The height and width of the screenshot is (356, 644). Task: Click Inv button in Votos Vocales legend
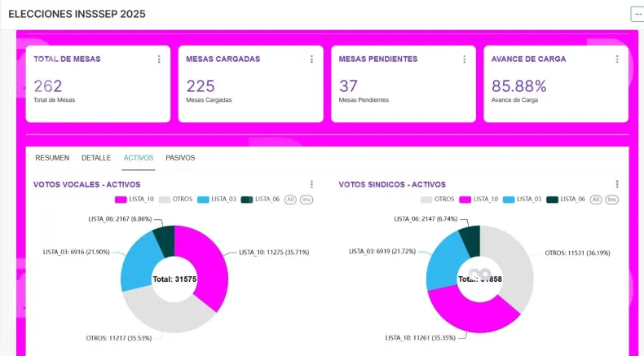(x=307, y=199)
